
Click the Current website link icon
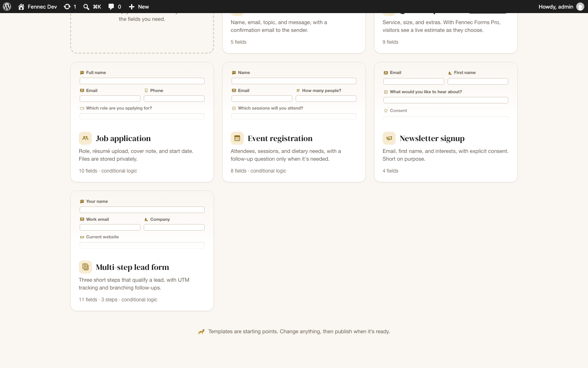click(82, 237)
